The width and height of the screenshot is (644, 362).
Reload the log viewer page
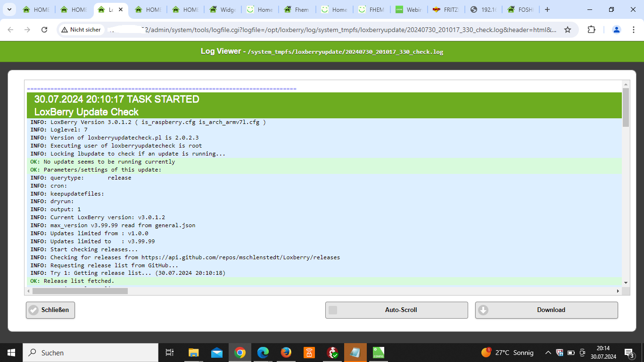44,30
